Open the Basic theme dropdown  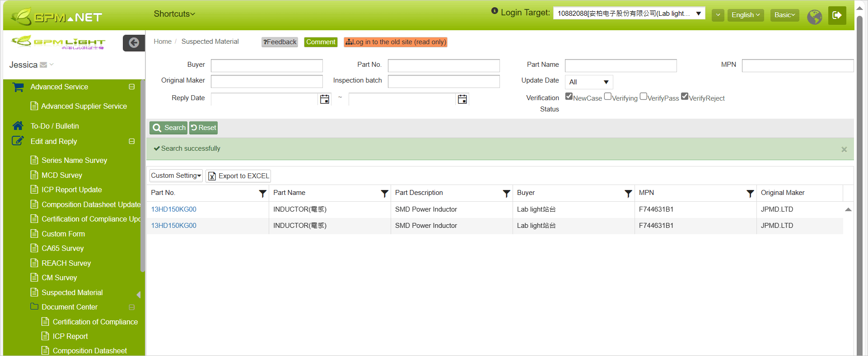point(784,15)
